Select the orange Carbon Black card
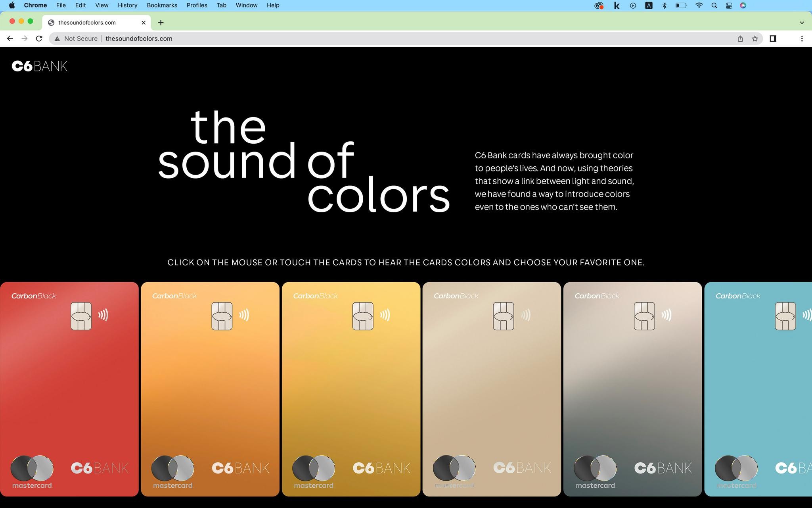Viewport: 812px width, 508px height. (x=210, y=389)
